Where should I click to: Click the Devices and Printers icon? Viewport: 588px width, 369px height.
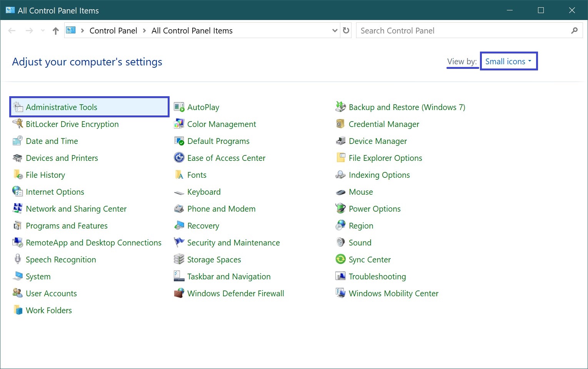(18, 158)
